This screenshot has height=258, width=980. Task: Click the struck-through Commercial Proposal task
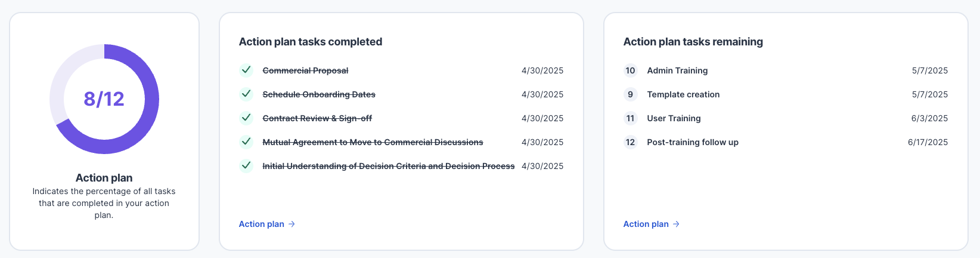tap(305, 70)
